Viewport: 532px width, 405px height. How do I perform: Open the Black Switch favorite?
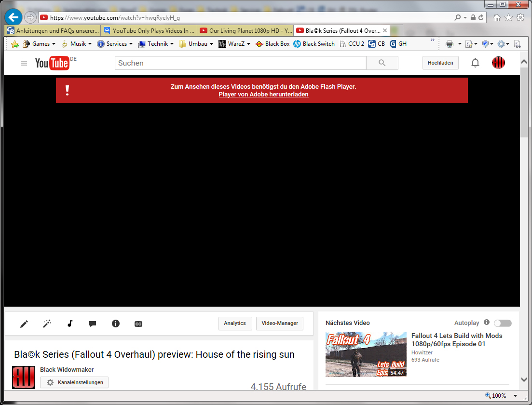click(314, 44)
